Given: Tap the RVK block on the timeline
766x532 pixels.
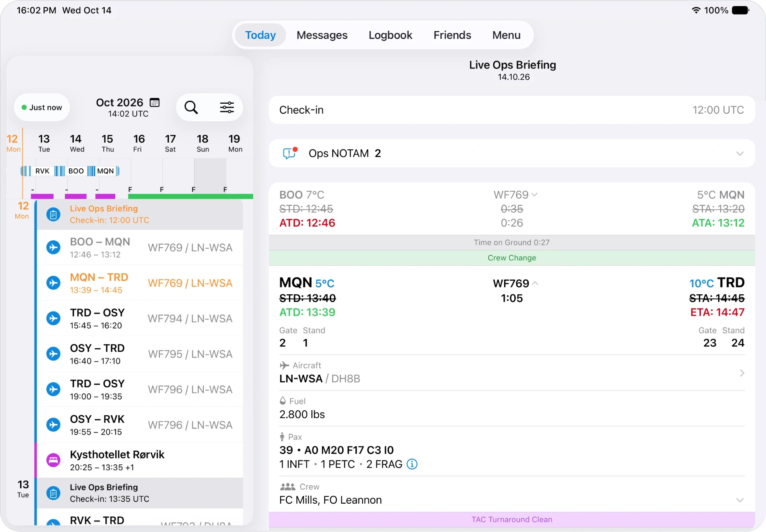Looking at the screenshot, I should coord(42,171).
